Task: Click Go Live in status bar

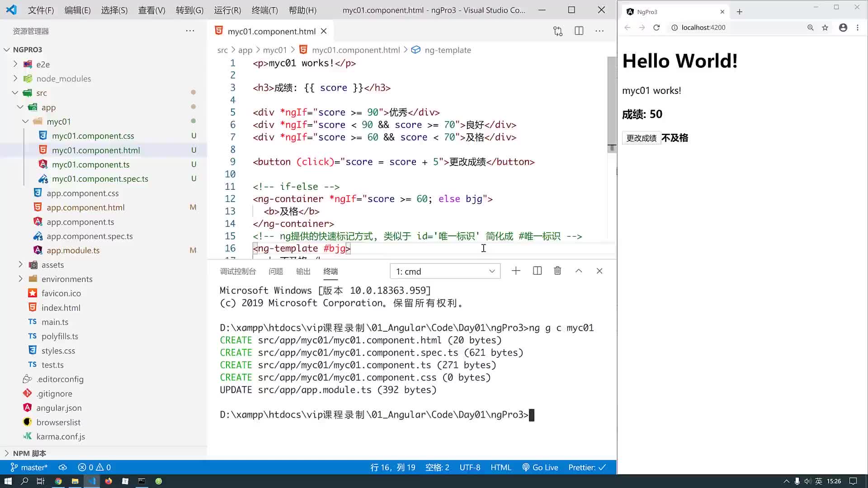Action: coord(540,467)
